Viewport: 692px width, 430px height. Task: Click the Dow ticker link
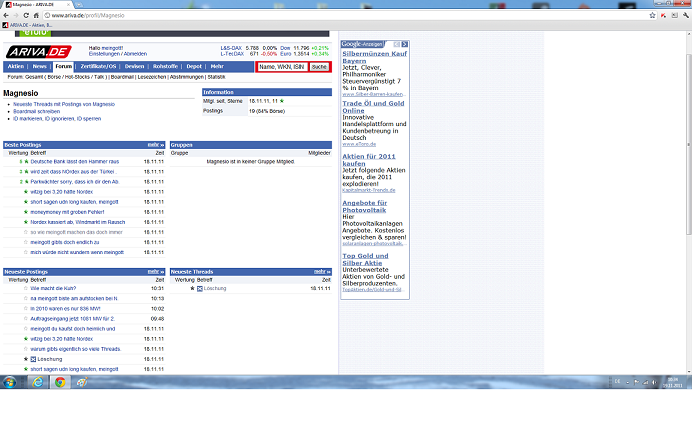[x=285, y=48]
